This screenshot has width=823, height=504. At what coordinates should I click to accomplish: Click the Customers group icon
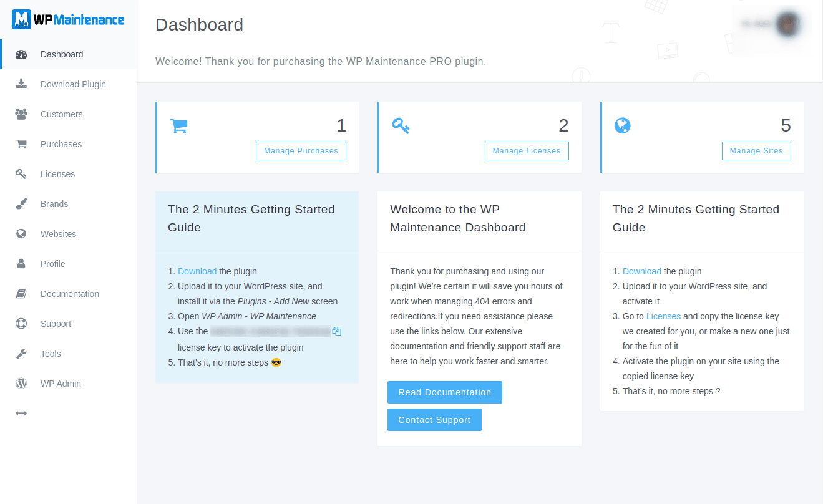pyautogui.click(x=21, y=114)
